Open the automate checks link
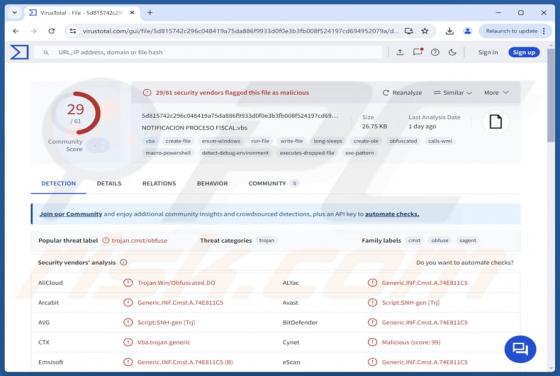The width and height of the screenshot is (560, 376). 392,214
